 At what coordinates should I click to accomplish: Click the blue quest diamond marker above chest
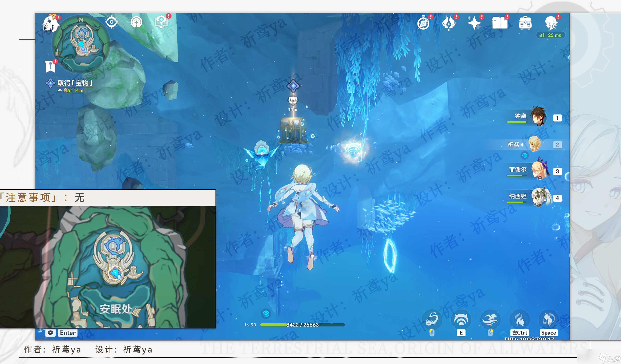point(293,86)
